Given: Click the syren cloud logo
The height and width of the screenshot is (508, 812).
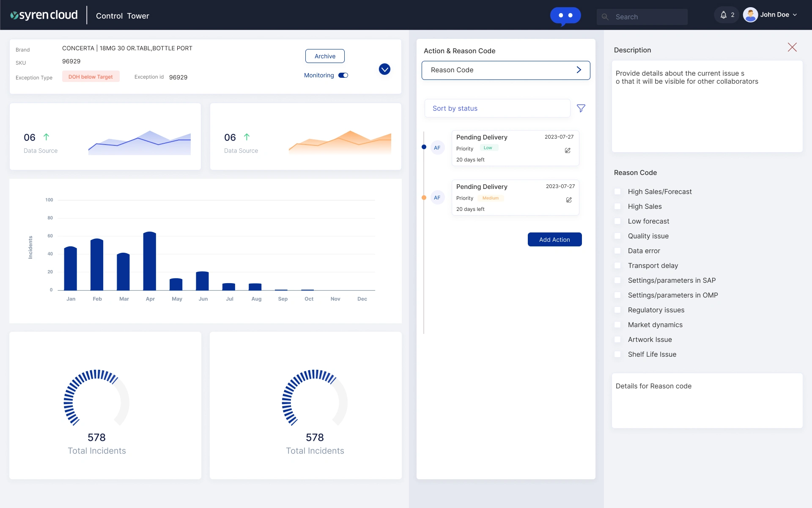Looking at the screenshot, I should [x=44, y=15].
